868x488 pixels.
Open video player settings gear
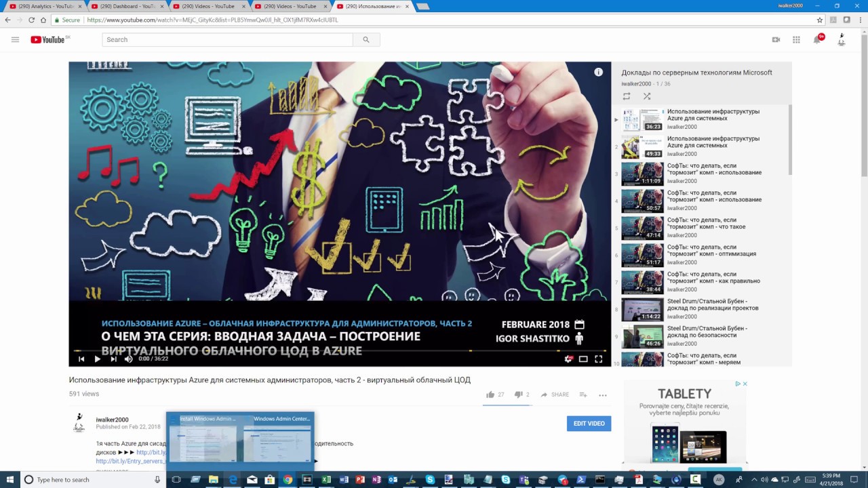click(x=568, y=359)
